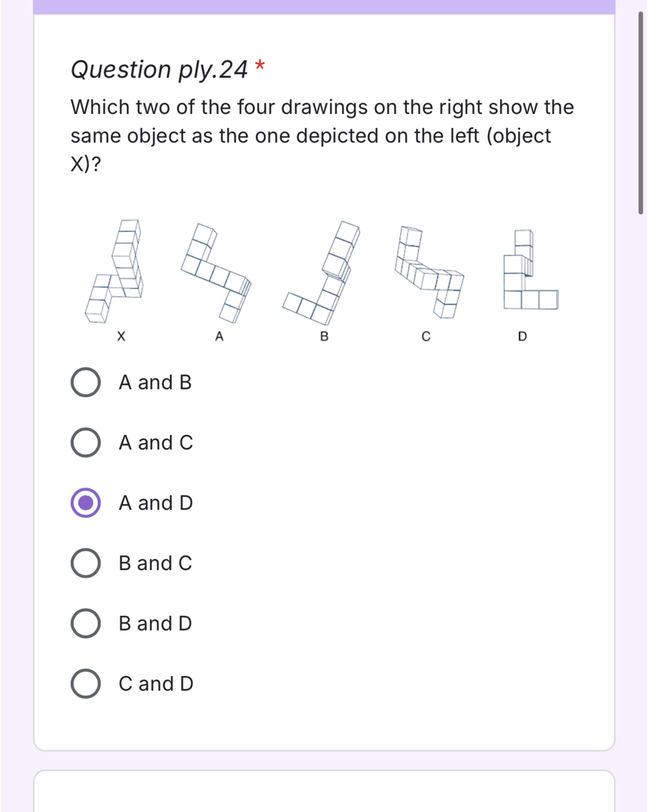This screenshot has width=648, height=812.
Task: Click the label D under its drawing
Action: coord(523,336)
